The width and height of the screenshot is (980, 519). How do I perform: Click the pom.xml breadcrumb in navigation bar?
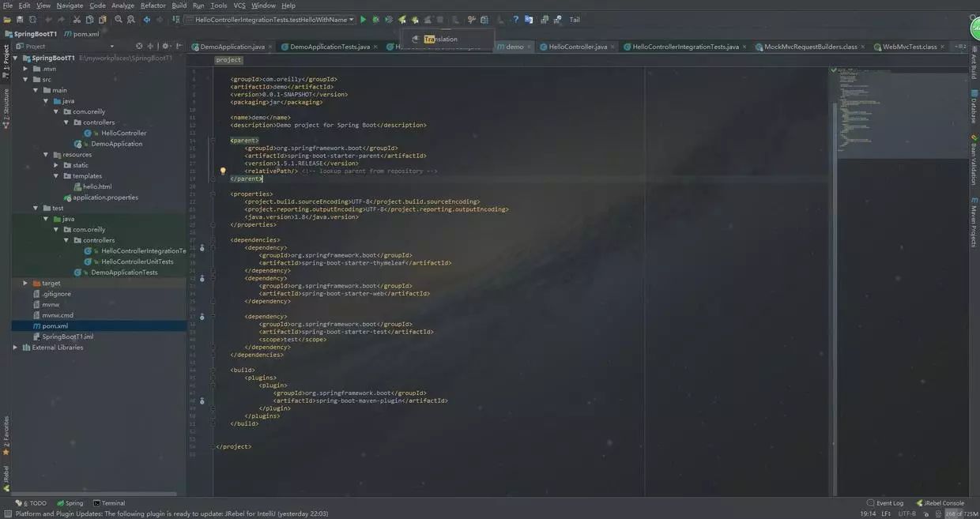click(81, 34)
